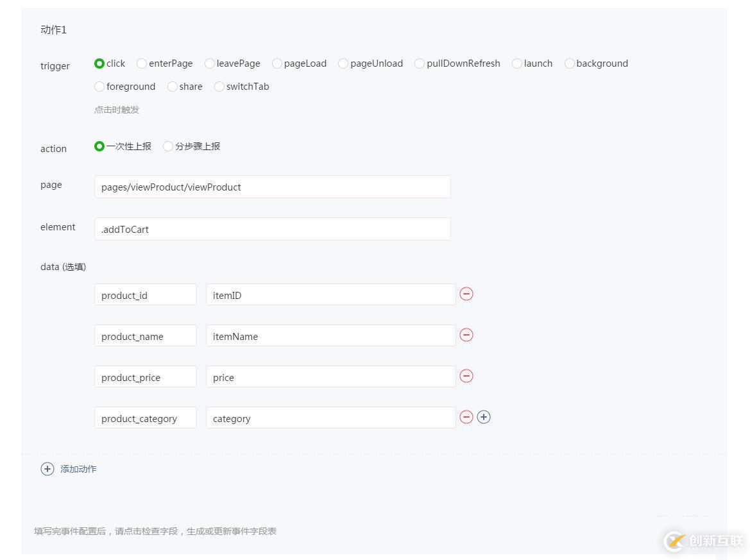Click the 添加动作 link to add an action

pos(78,469)
